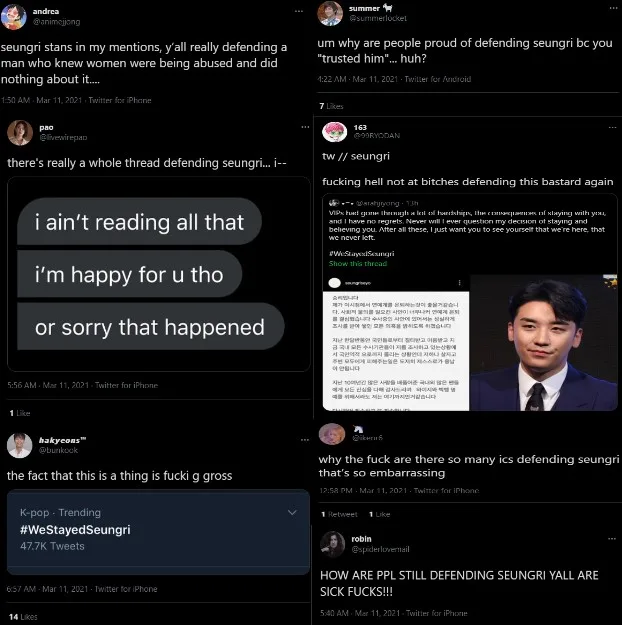
Task: Click pao's profile avatar
Action: (20, 133)
